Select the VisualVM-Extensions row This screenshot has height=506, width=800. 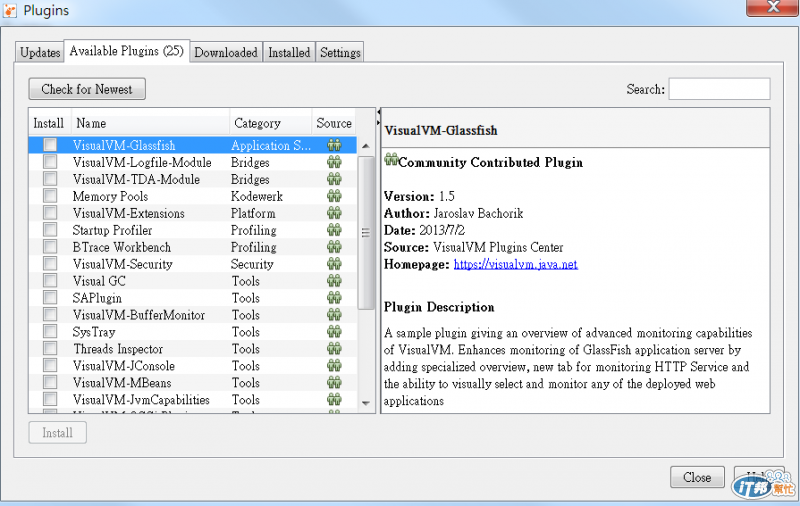[x=193, y=213]
